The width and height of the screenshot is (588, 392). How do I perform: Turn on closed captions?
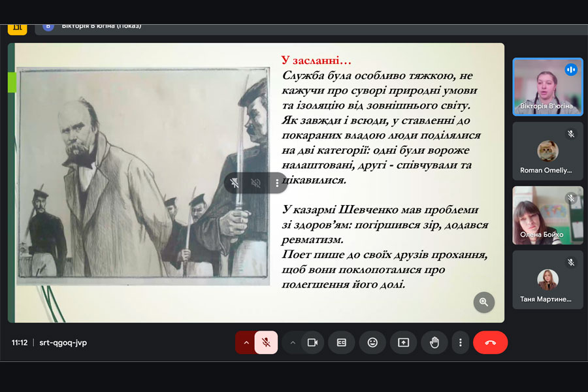click(341, 342)
